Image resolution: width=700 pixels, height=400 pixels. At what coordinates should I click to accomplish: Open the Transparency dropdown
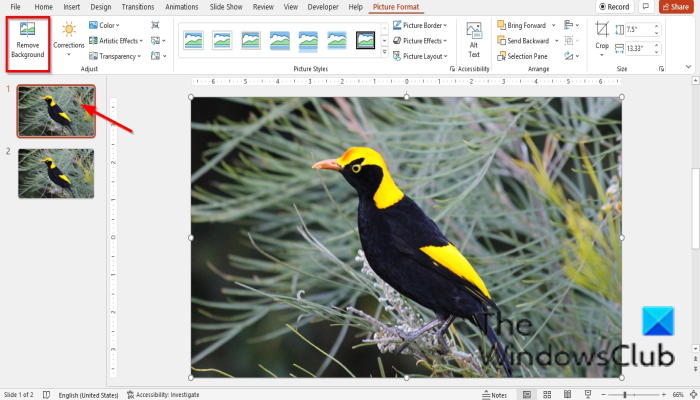click(x=115, y=56)
